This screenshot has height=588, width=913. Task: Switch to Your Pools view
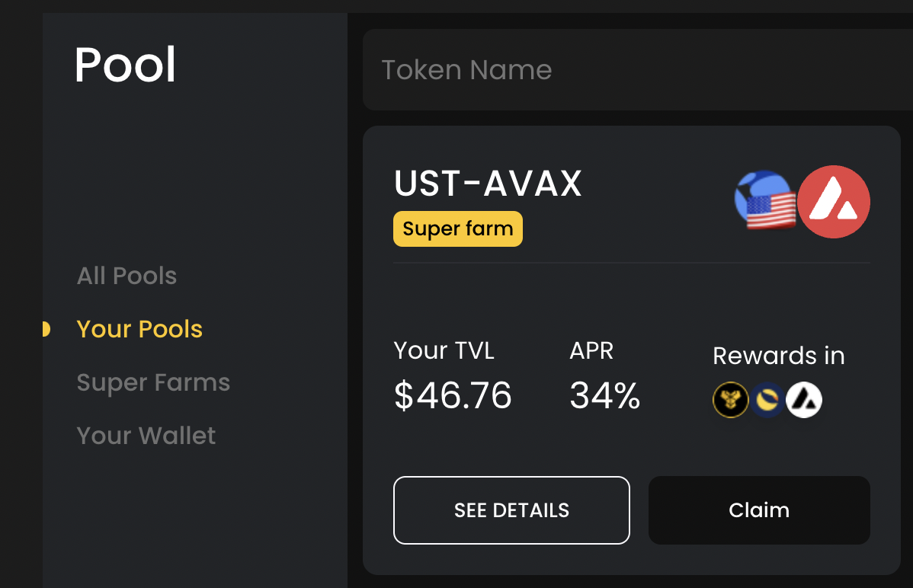tap(139, 329)
